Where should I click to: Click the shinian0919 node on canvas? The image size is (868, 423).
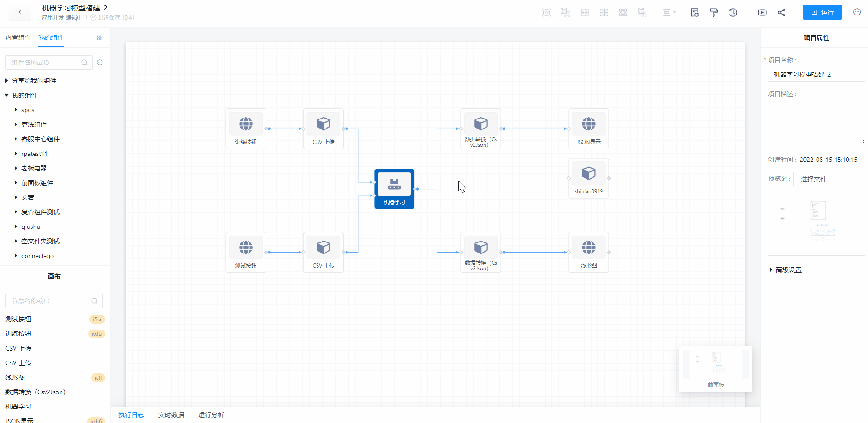[588, 178]
